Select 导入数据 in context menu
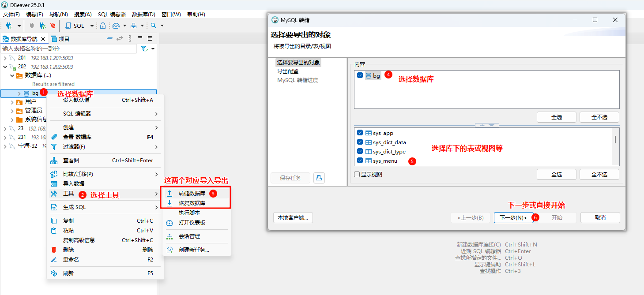 (x=74, y=183)
